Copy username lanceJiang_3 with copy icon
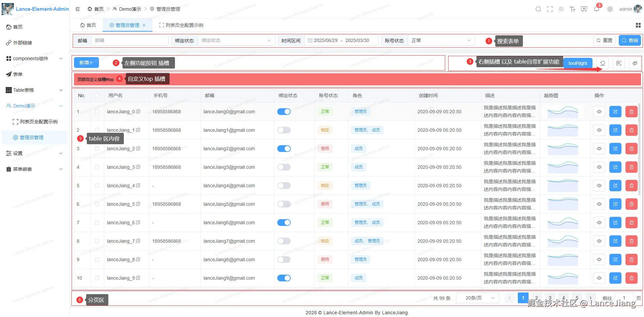The width and height of the screenshot is (644, 317). [x=138, y=167]
